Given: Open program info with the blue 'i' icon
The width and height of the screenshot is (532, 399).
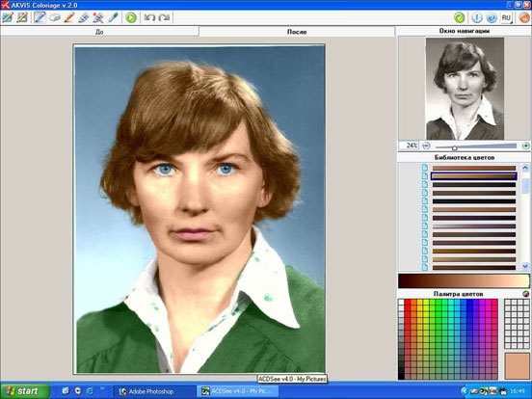Looking at the screenshot, I should 476,17.
